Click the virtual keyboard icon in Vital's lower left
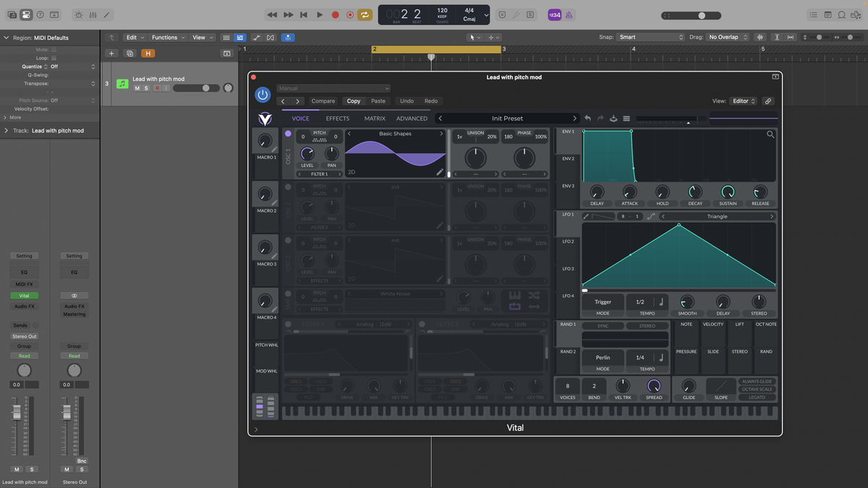868x488 pixels. tap(265, 407)
